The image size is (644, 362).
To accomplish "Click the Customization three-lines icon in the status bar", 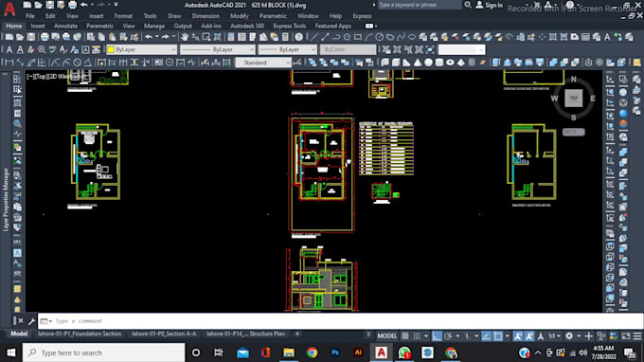I will tap(637, 336).
